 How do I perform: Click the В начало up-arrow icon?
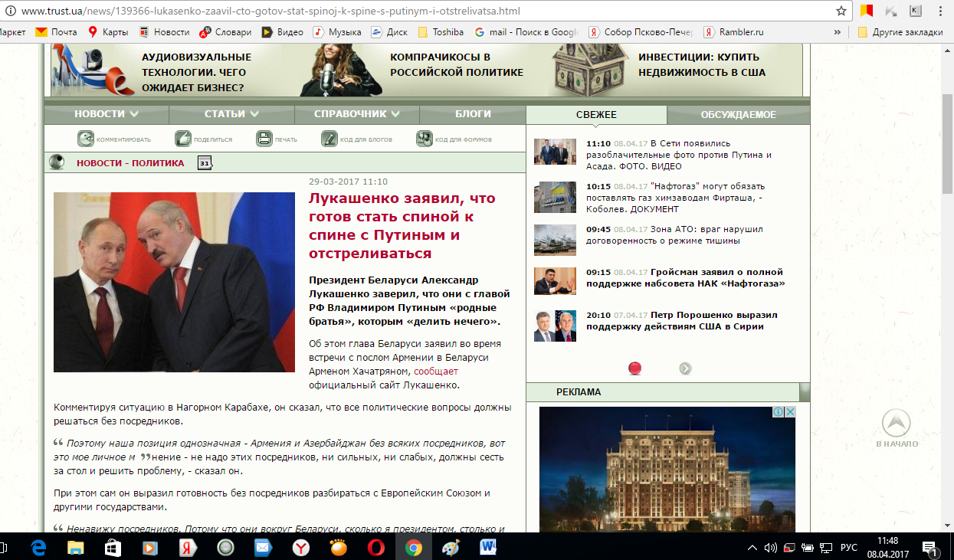pyautogui.click(x=896, y=424)
